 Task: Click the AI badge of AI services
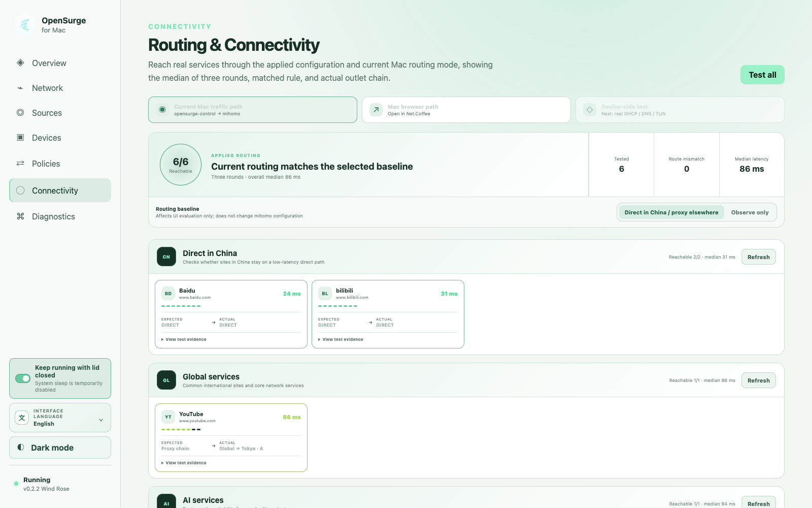166,502
